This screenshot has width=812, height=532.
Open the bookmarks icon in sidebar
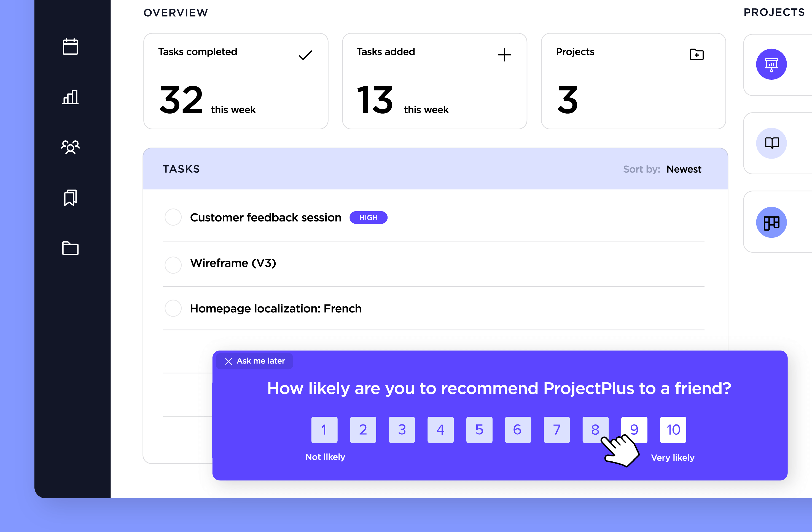pos(70,198)
